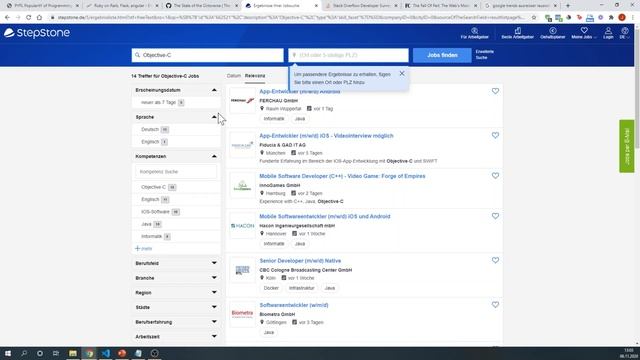Reload the StepStone page
The width and height of the screenshot is (640, 360).
(28, 18)
